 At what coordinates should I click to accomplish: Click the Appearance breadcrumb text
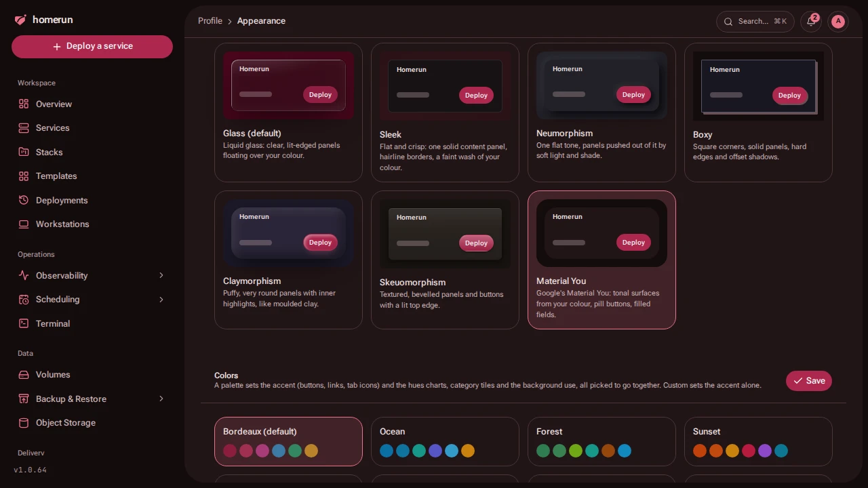(261, 21)
